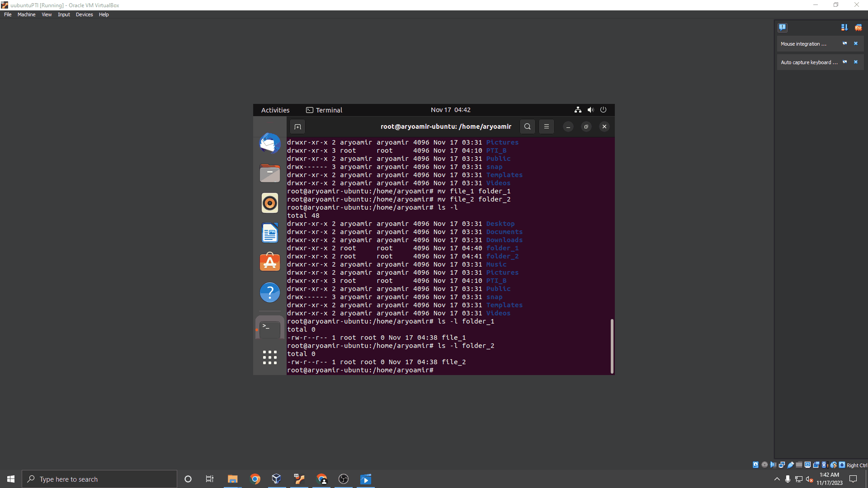Open the Terminal app menu in top bar
868x488 pixels.
324,110
